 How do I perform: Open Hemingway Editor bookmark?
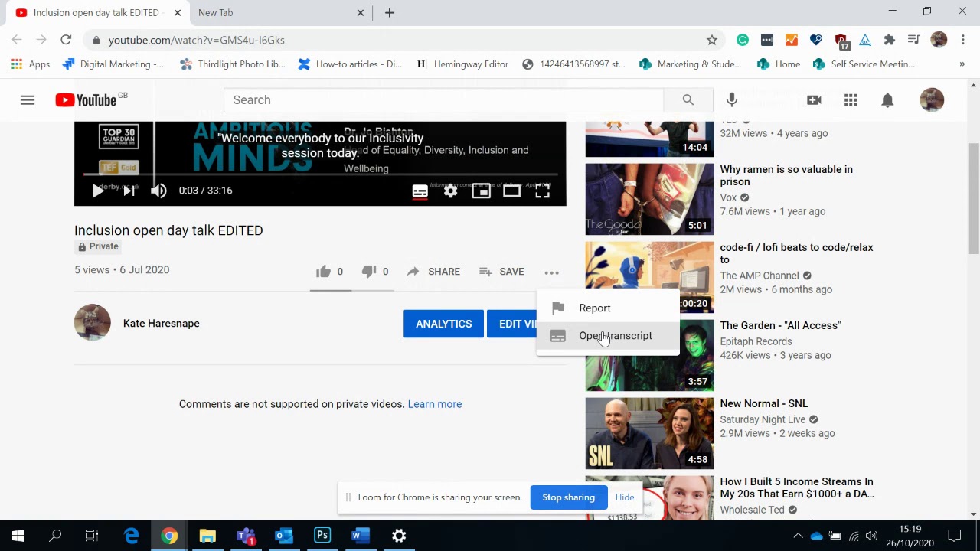(x=462, y=64)
